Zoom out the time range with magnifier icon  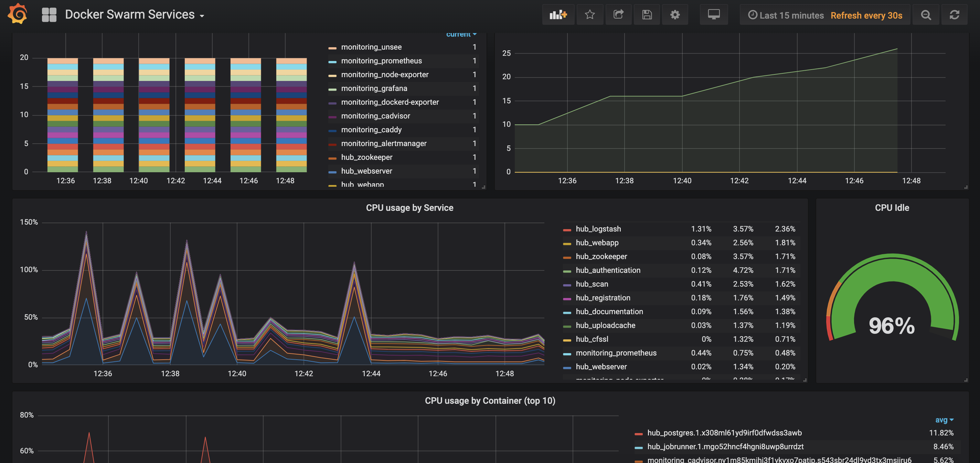click(x=926, y=14)
